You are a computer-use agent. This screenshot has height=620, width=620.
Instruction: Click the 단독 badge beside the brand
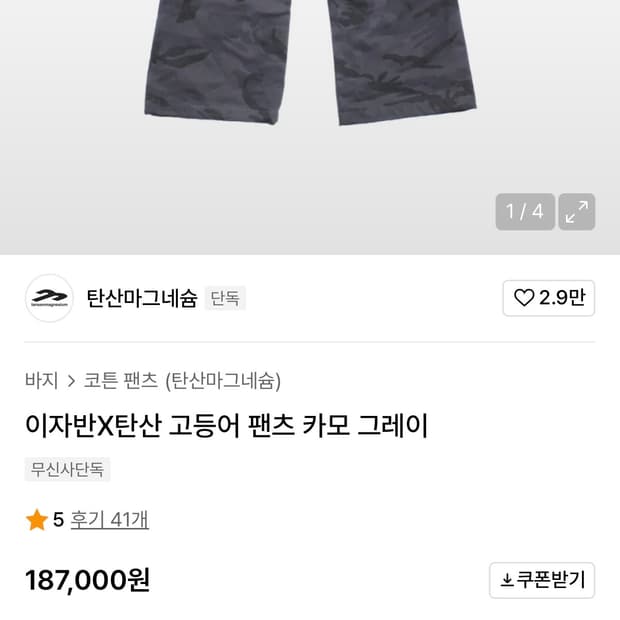point(225,298)
